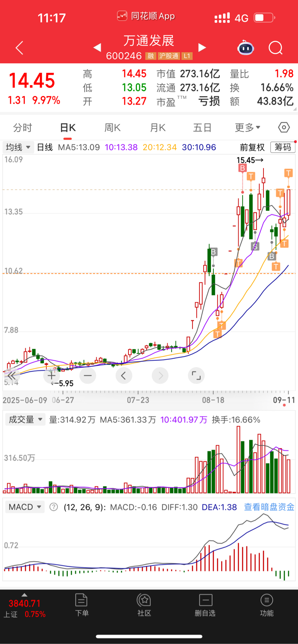This screenshot has width=298, height=644.
Task: Tap the double-left arrow chart control
Action: [x=12, y=375]
